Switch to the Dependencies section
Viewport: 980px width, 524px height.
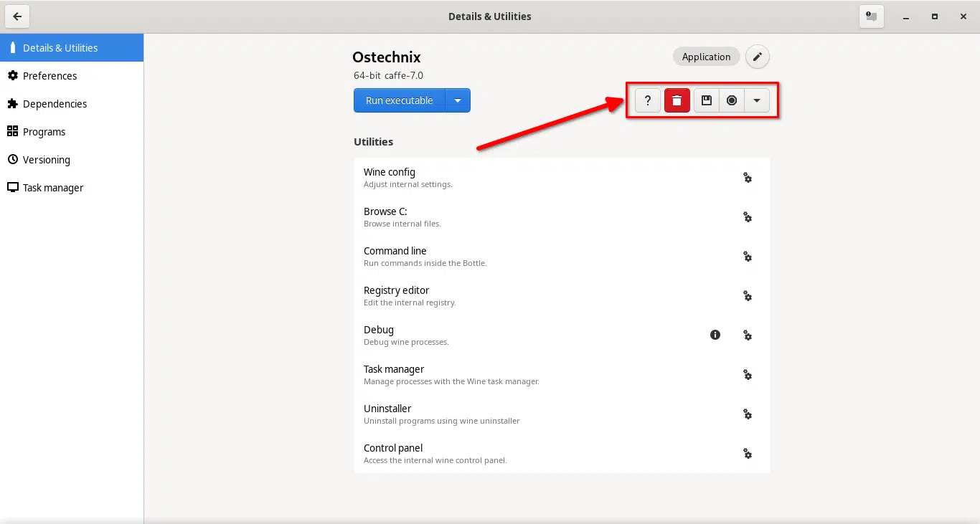coord(55,104)
